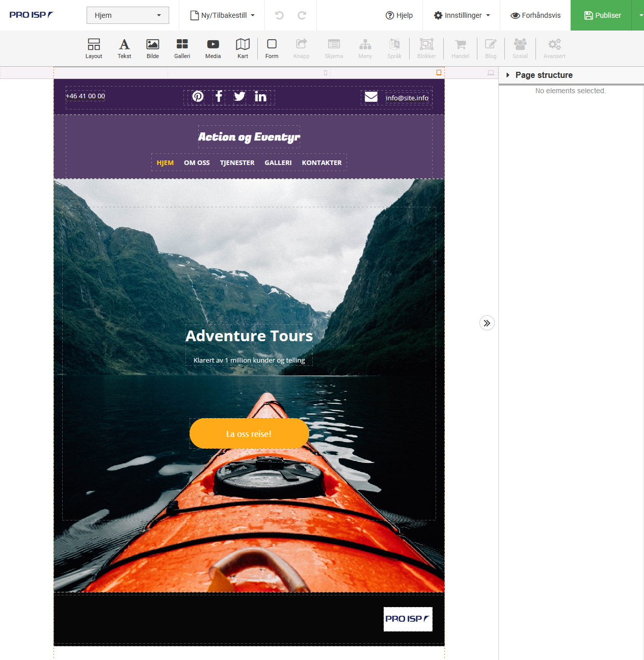Select the Form tool

[x=272, y=49]
